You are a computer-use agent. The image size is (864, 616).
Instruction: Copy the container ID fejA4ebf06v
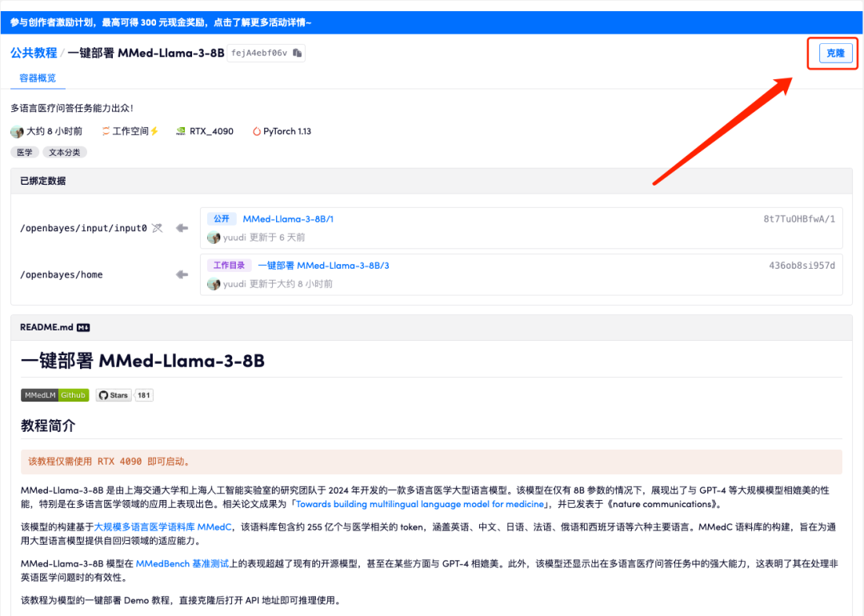click(297, 54)
